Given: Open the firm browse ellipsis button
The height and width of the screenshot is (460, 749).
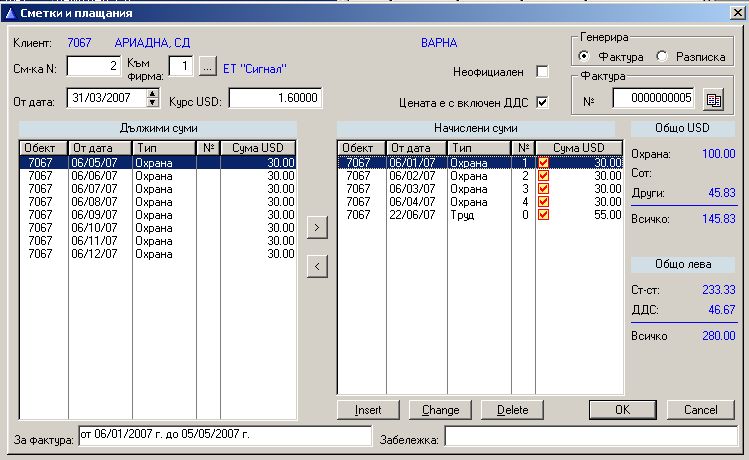Looking at the screenshot, I should 207,67.
